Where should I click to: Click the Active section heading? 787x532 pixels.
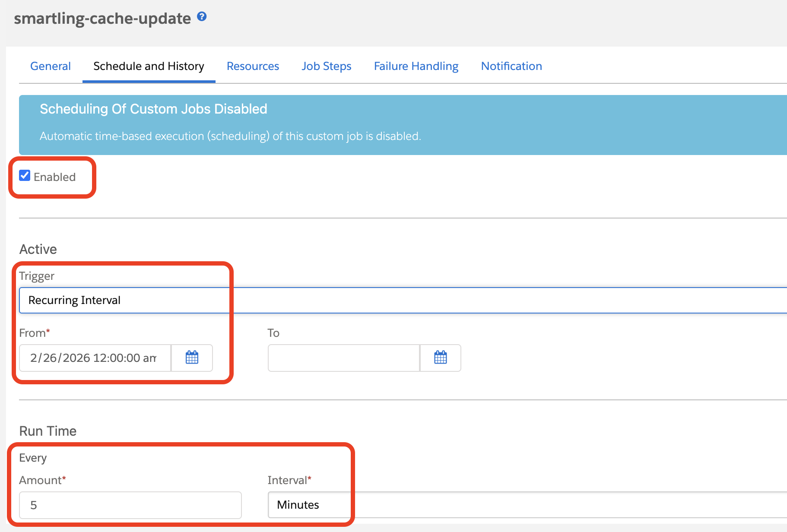click(38, 249)
